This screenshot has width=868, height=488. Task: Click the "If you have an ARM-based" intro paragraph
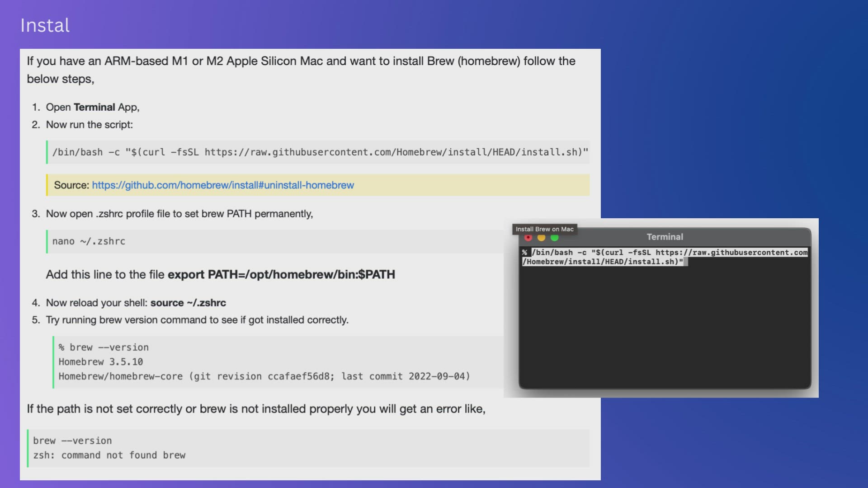point(301,70)
